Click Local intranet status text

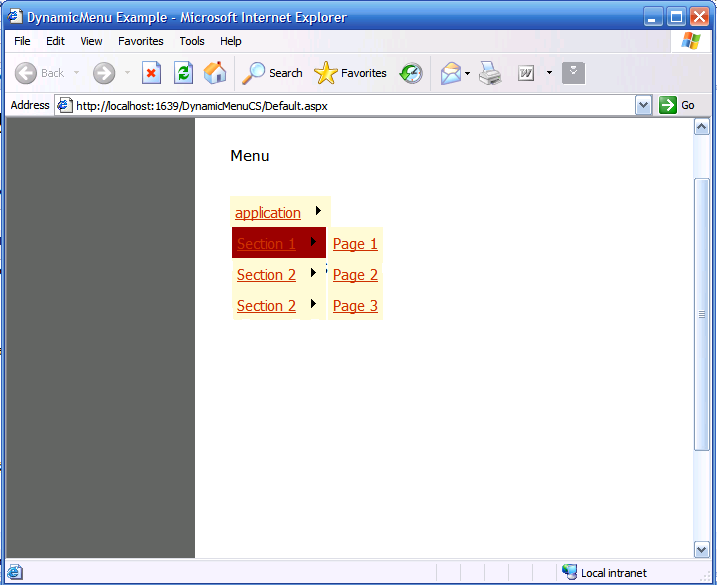tap(614, 573)
